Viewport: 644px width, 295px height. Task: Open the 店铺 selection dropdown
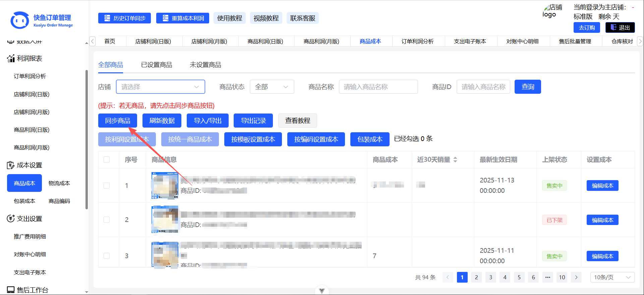pyautogui.click(x=160, y=87)
